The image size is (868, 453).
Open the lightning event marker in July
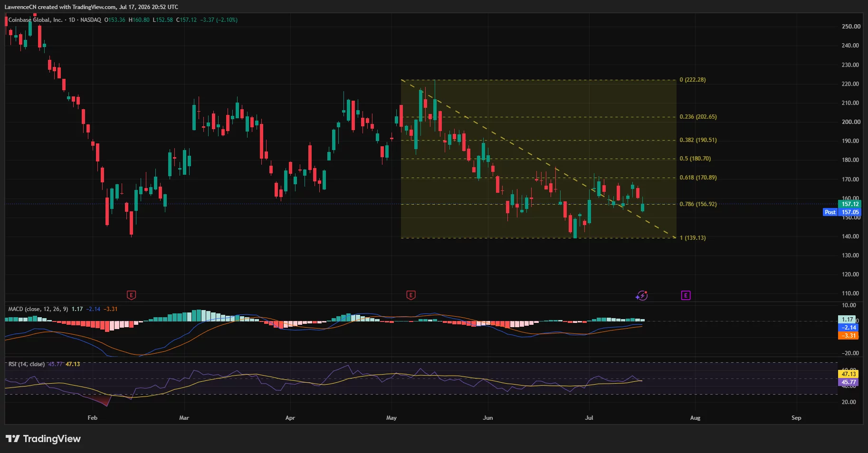pyautogui.click(x=642, y=296)
